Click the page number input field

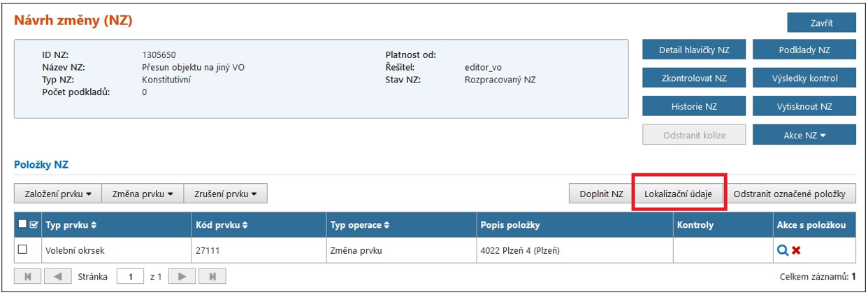tap(131, 277)
